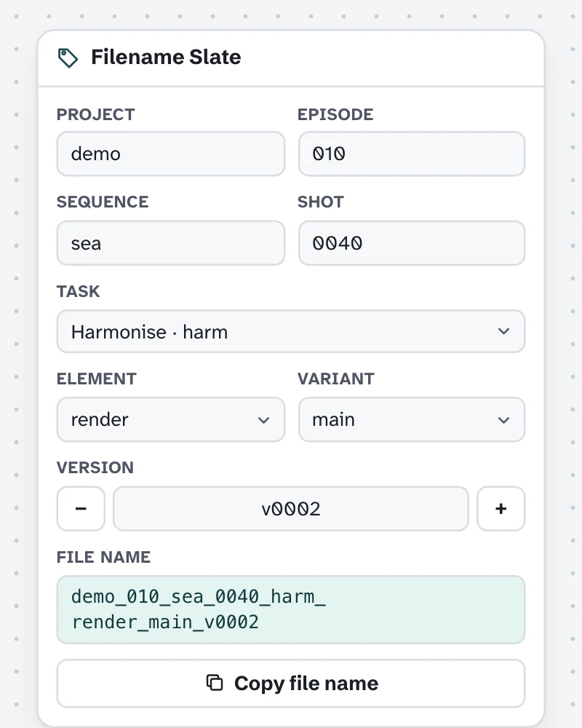Open the Variant dropdown set to main

coord(412,419)
